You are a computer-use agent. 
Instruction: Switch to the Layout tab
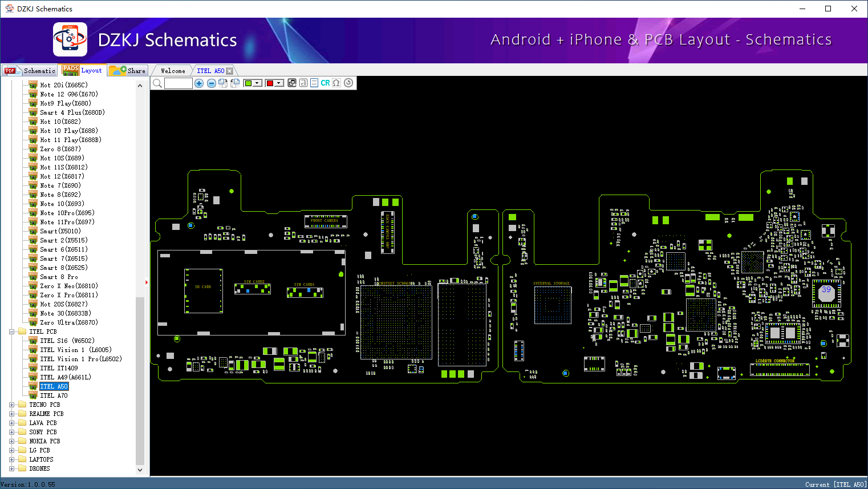82,71
